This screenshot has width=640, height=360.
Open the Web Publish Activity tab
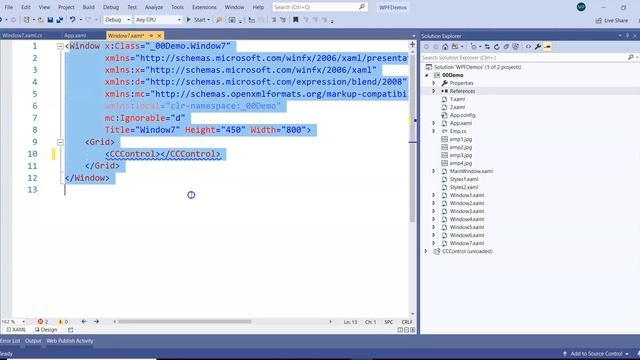pos(69,341)
